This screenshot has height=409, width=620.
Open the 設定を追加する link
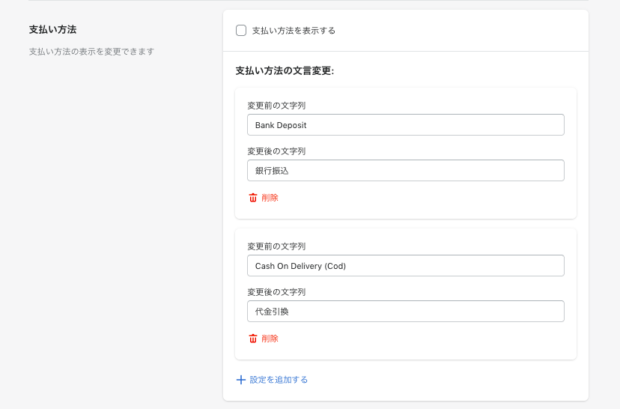[x=278, y=380]
